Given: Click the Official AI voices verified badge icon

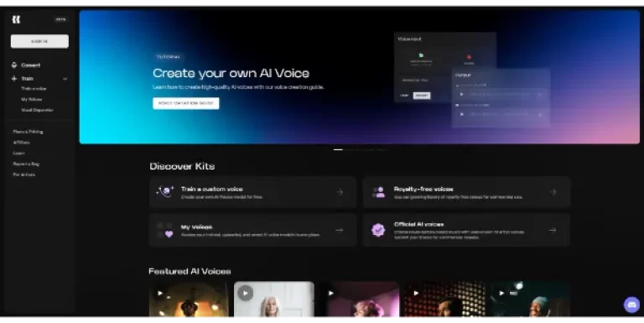Looking at the screenshot, I should coord(378,230).
